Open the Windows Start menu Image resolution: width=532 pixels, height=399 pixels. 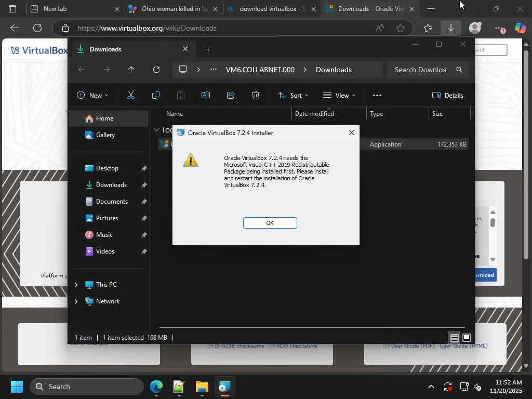click(x=17, y=387)
